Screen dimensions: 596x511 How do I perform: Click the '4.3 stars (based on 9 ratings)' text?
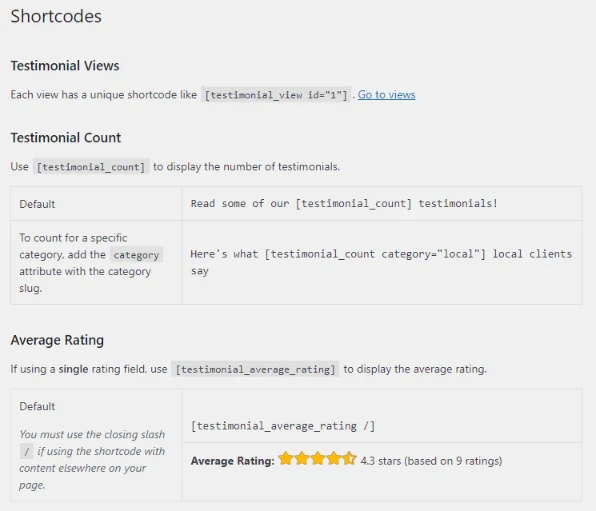coord(431,461)
